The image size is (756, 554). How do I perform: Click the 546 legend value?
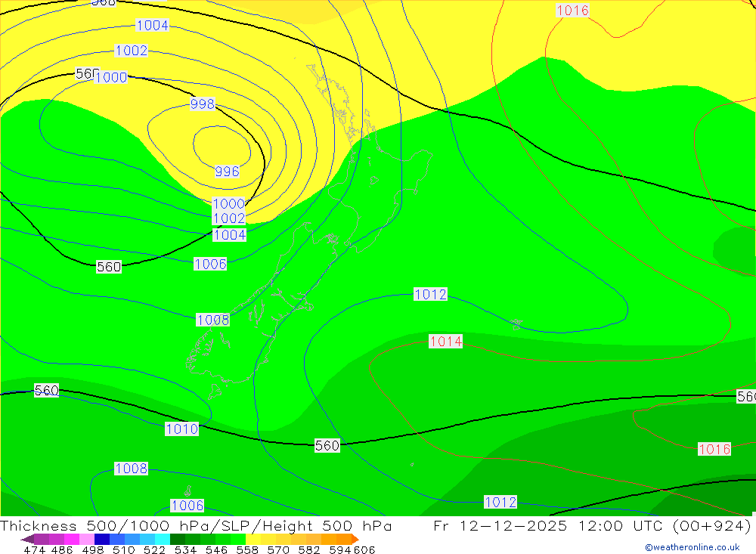pyautogui.click(x=216, y=549)
